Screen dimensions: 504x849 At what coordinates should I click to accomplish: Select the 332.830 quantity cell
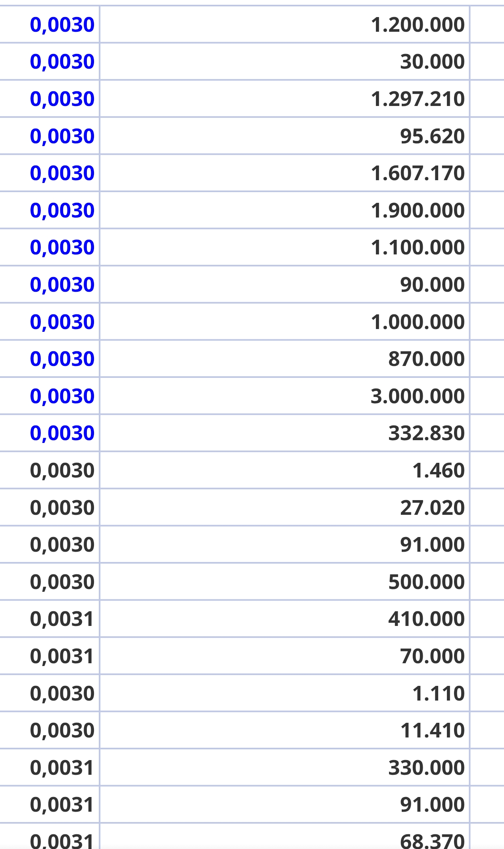pos(285,433)
